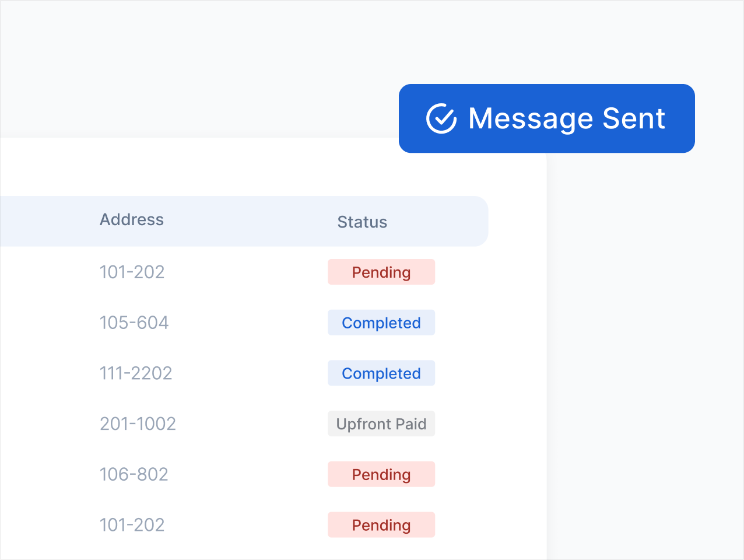Sort by the Address column header
The height and width of the screenshot is (560, 744).
click(132, 220)
